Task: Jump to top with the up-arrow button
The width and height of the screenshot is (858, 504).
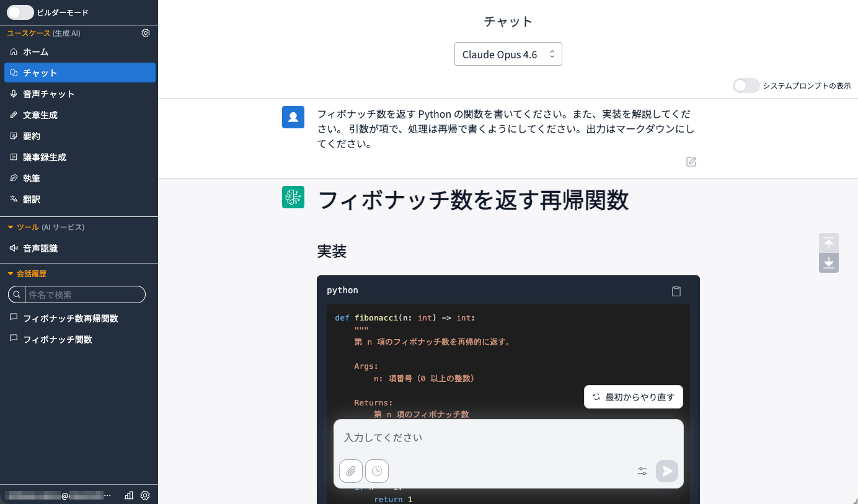Action: pyautogui.click(x=829, y=243)
